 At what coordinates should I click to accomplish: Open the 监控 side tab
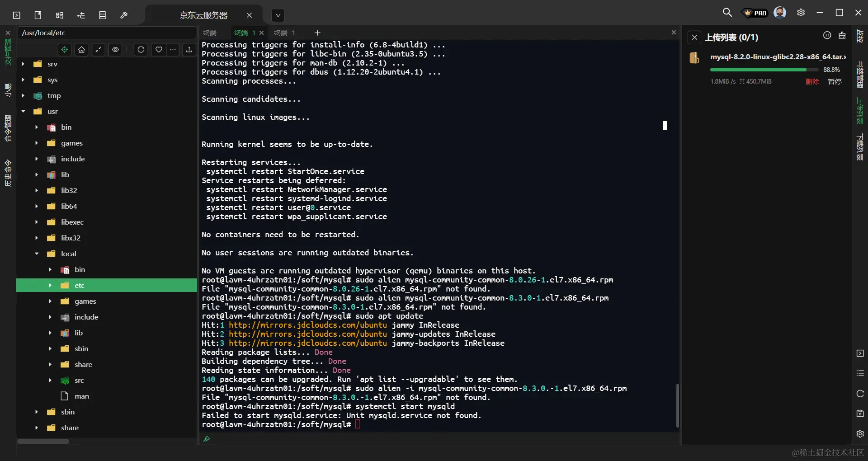point(860,36)
